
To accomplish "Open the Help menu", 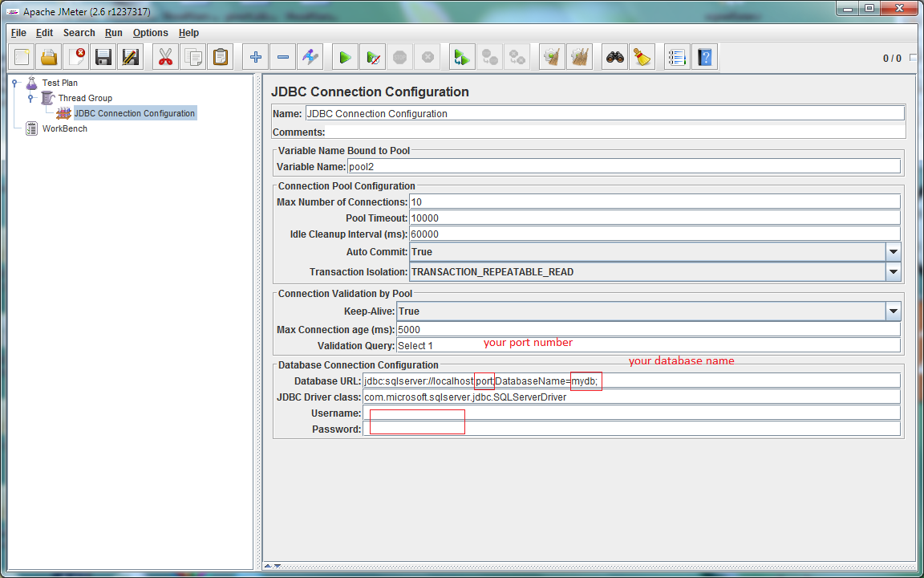I will (x=188, y=33).
